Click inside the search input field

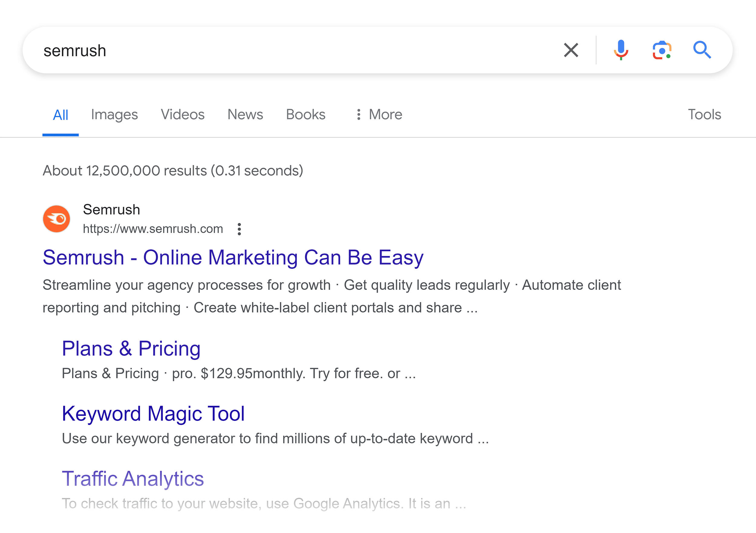click(x=230, y=50)
